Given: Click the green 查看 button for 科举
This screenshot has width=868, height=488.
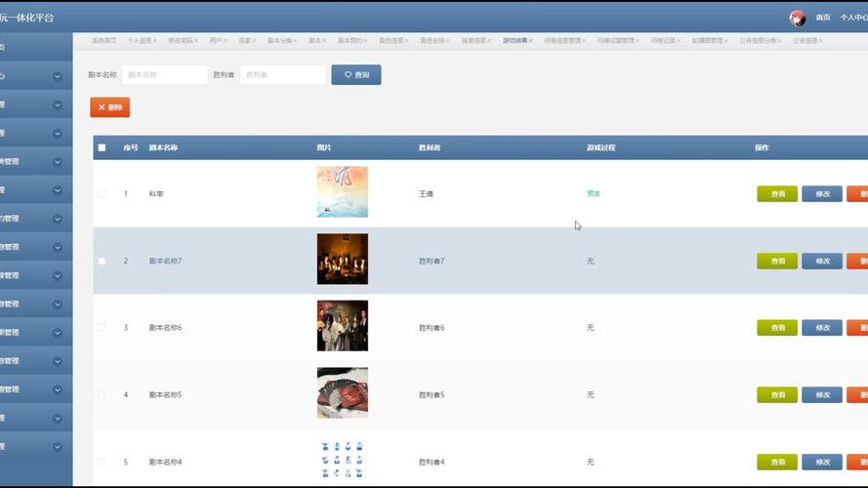Looking at the screenshot, I should pos(776,194).
